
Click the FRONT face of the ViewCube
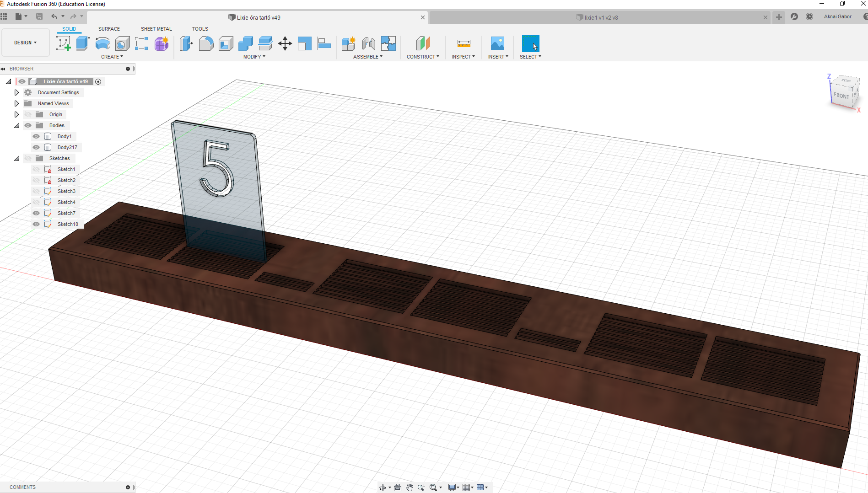pyautogui.click(x=841, y=96)
